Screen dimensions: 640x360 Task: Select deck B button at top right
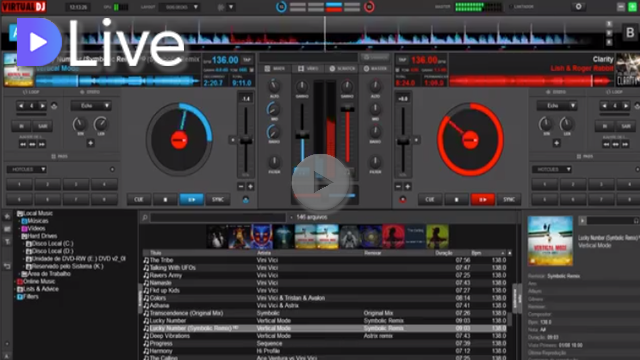point(630,33)
